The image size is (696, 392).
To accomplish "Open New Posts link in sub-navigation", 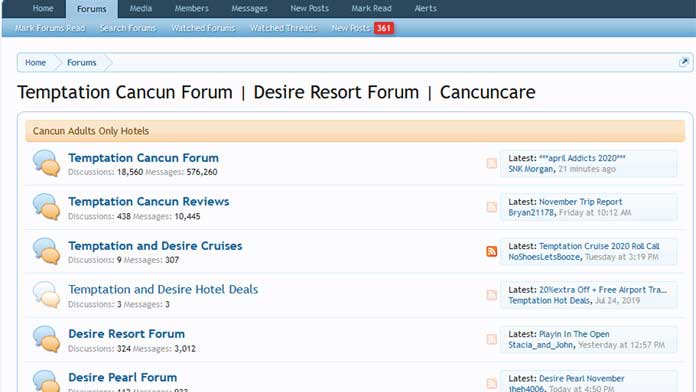I will [351, 28].
